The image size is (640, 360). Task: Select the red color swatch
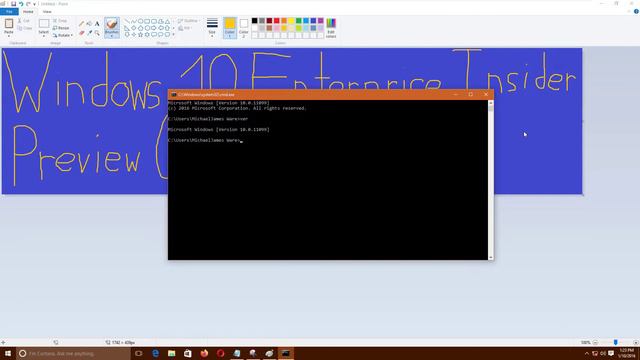pos(276,20)
